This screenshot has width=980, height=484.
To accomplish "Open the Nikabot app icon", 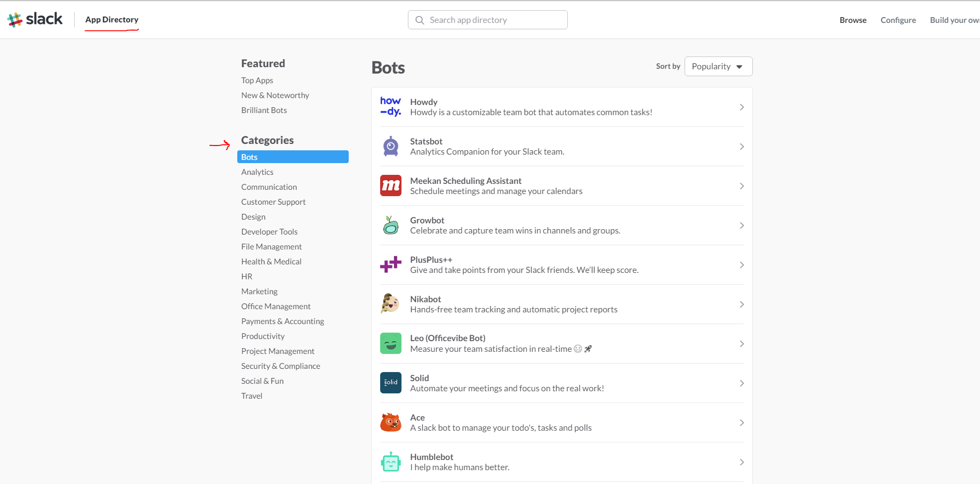I will pyautogui.click(x=390, y=304).
